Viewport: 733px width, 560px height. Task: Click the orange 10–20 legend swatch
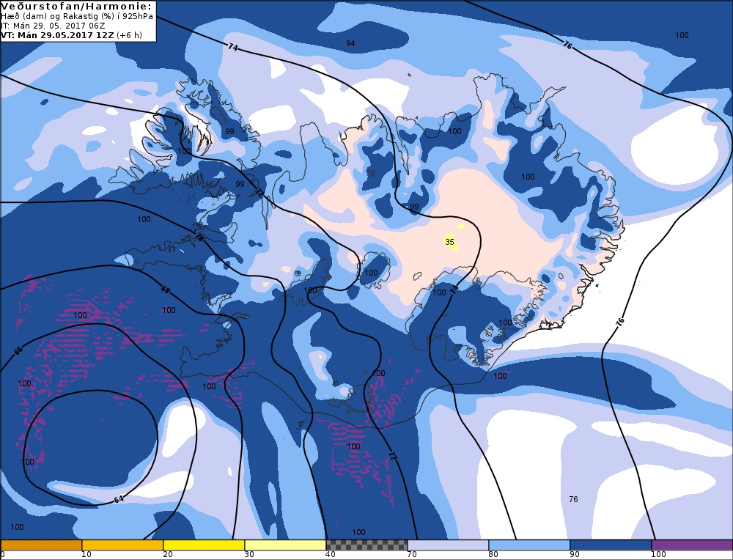click(122, 545)
